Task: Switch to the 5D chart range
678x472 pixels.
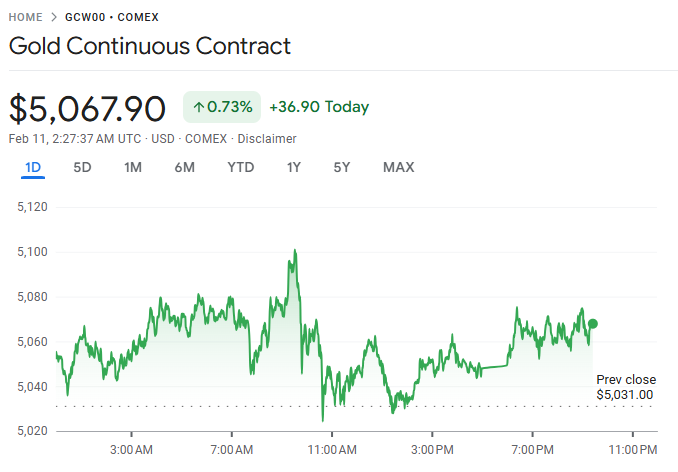Action: tap(82, 167)
